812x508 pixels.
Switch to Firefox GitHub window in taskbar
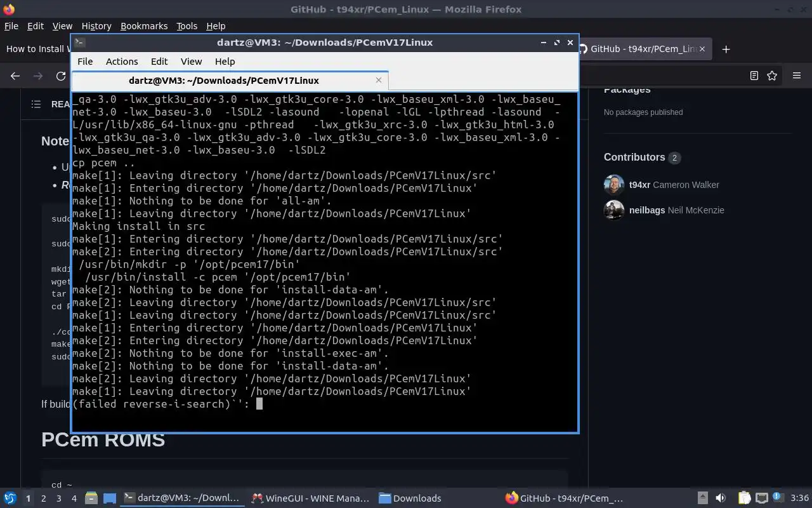click(x=565, y=498)
